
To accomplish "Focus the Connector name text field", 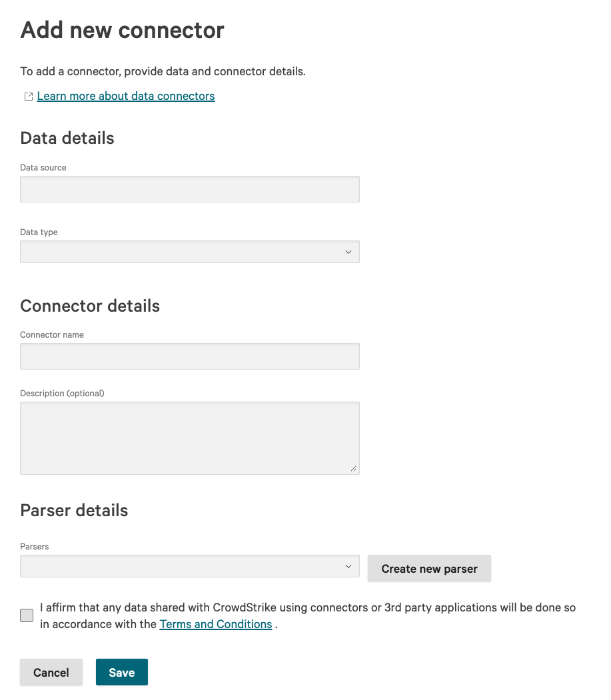I will 190,356.
